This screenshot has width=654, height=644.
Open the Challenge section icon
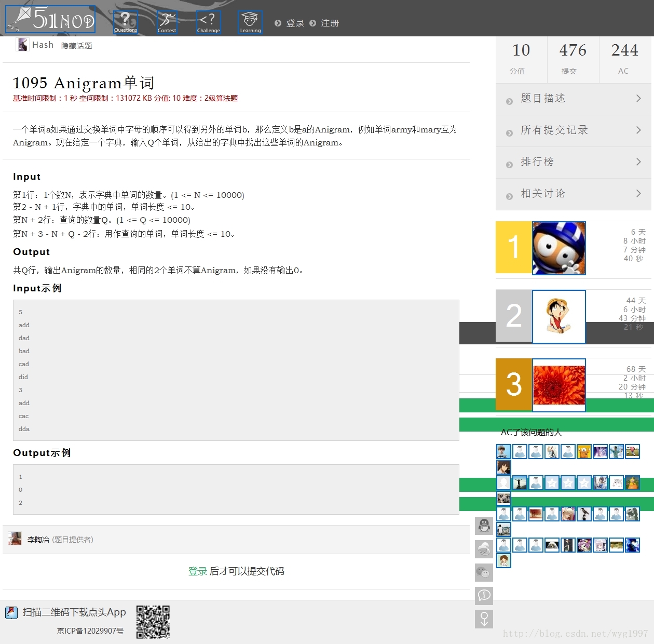coord(209,22)
